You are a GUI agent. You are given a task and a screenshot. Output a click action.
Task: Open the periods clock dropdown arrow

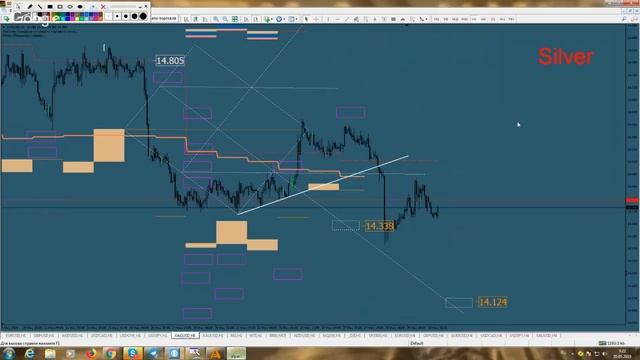click(x=284, y=19)
